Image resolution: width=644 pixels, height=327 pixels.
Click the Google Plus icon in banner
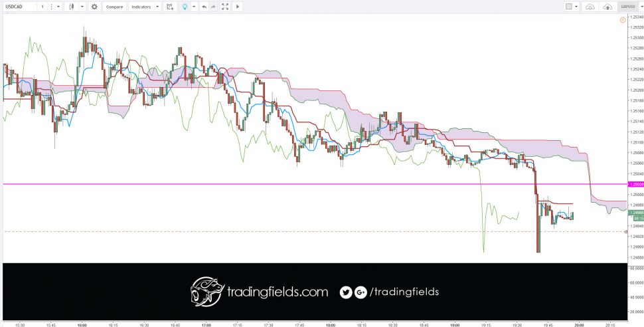[361, 292]
